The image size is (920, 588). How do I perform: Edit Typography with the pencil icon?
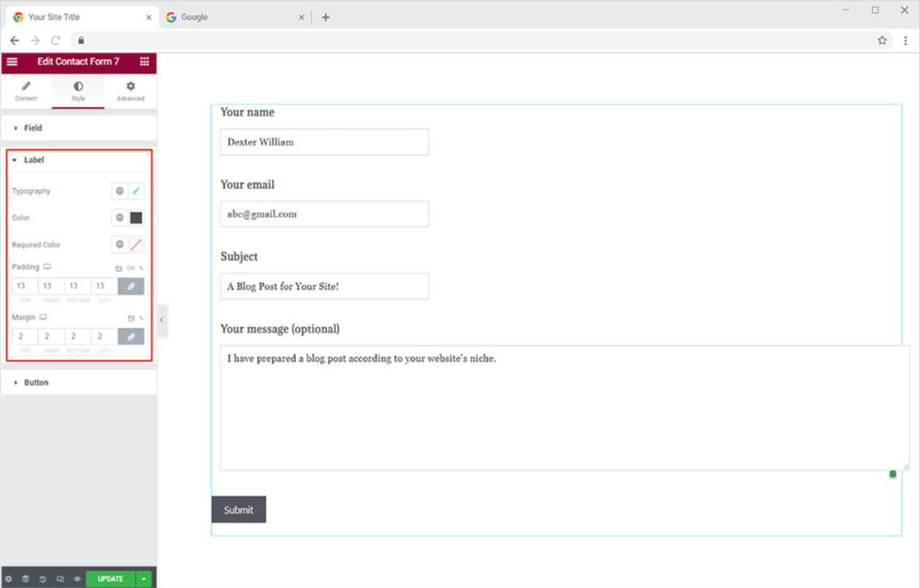click(137, 191)
